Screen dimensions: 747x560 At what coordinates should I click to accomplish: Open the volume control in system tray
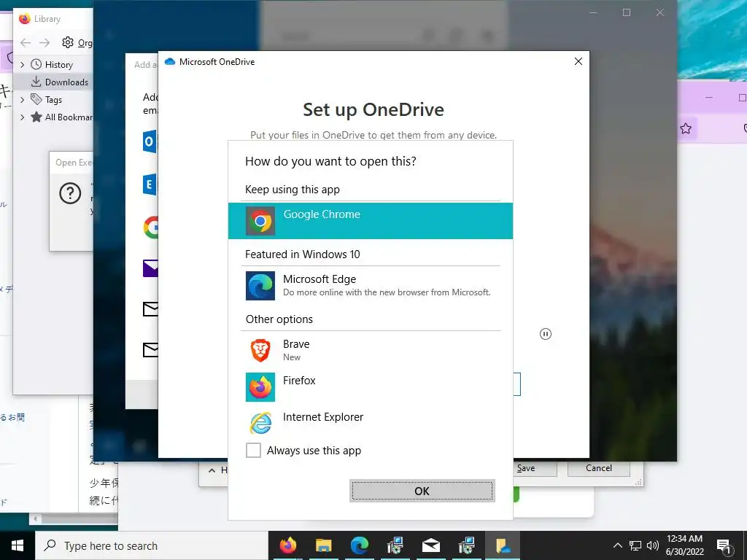(x=653, y=545)
